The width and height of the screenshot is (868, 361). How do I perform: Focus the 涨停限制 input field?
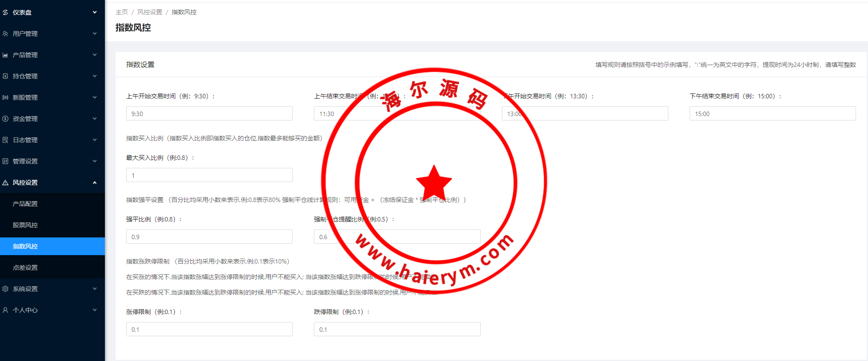point(209,330)
